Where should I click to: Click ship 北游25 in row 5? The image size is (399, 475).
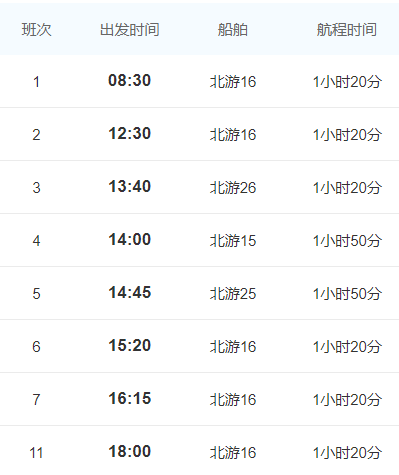click(233, 294)
